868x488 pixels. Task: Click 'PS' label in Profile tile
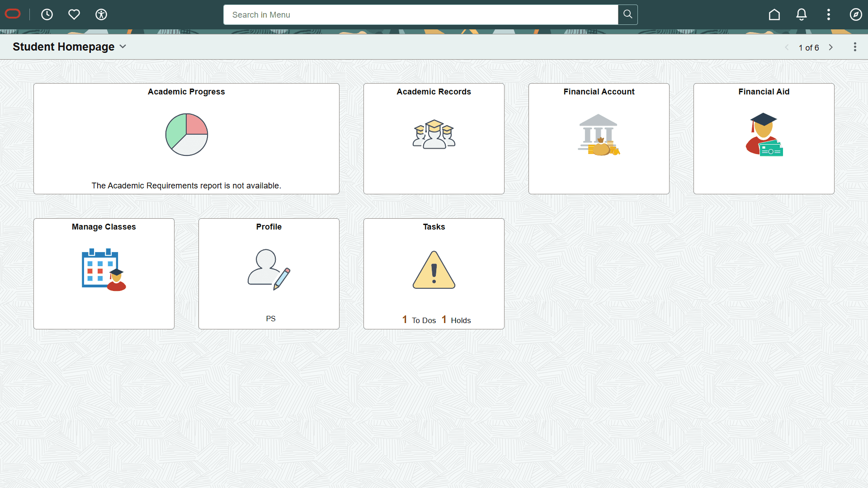point(271,319)
